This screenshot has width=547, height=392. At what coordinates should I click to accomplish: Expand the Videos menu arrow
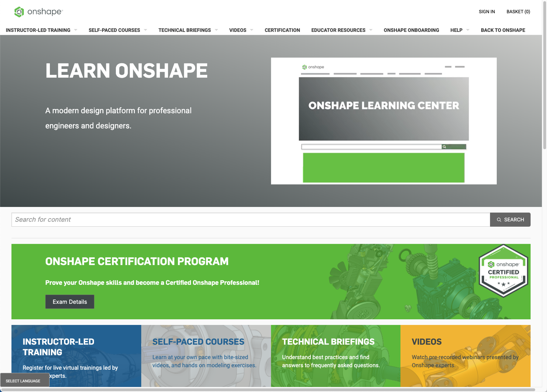pos(252,30)
